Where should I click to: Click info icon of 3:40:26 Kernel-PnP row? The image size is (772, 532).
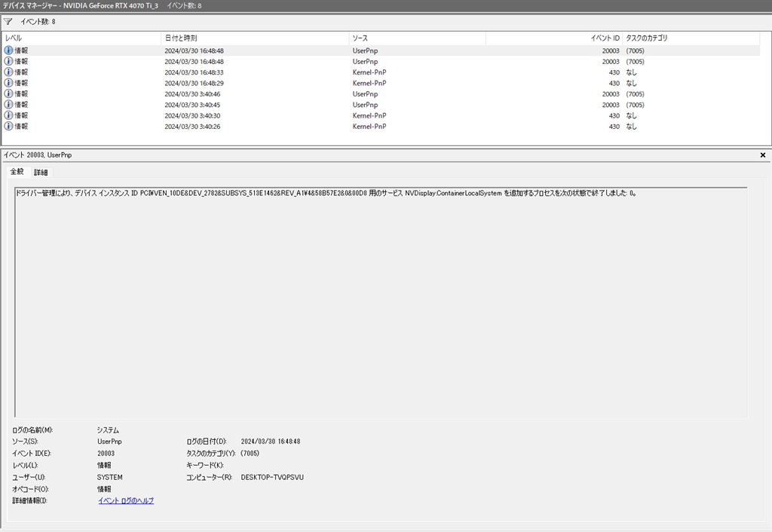pos(8,126)
